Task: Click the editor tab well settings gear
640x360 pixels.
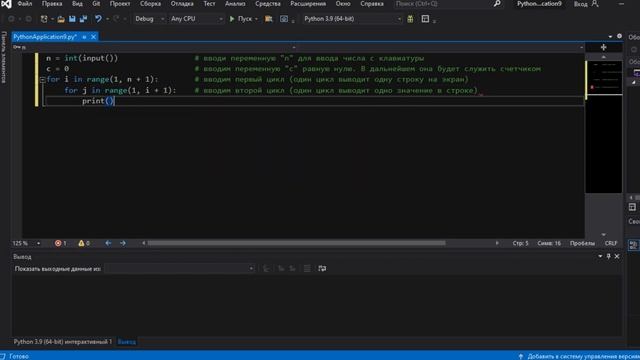Action: tap(619, 36)
